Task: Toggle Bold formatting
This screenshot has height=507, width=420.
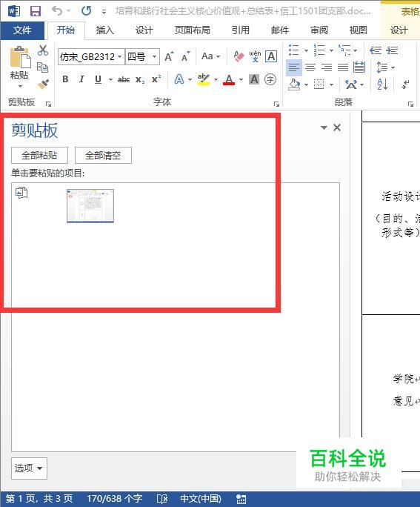Action: coord(65,79)
